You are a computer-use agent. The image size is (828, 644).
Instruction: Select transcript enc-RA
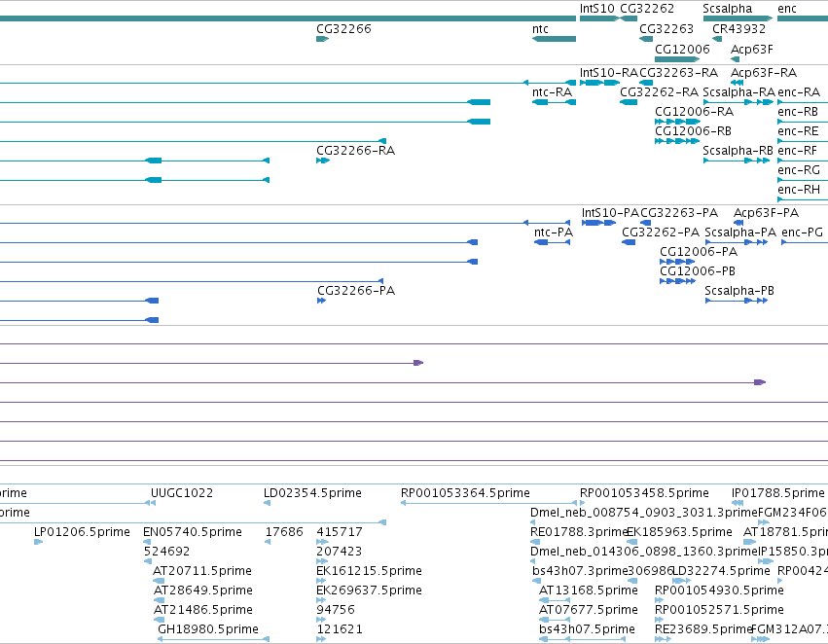coord(799,91)
